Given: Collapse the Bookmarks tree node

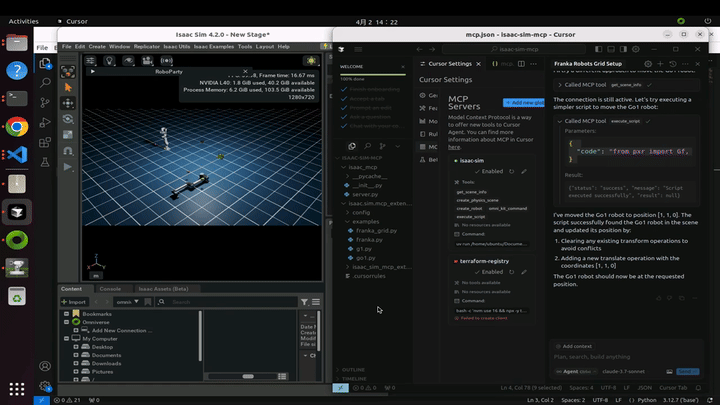Looking at the screenshot, I should pyautogui.click(x=67, y=314).
